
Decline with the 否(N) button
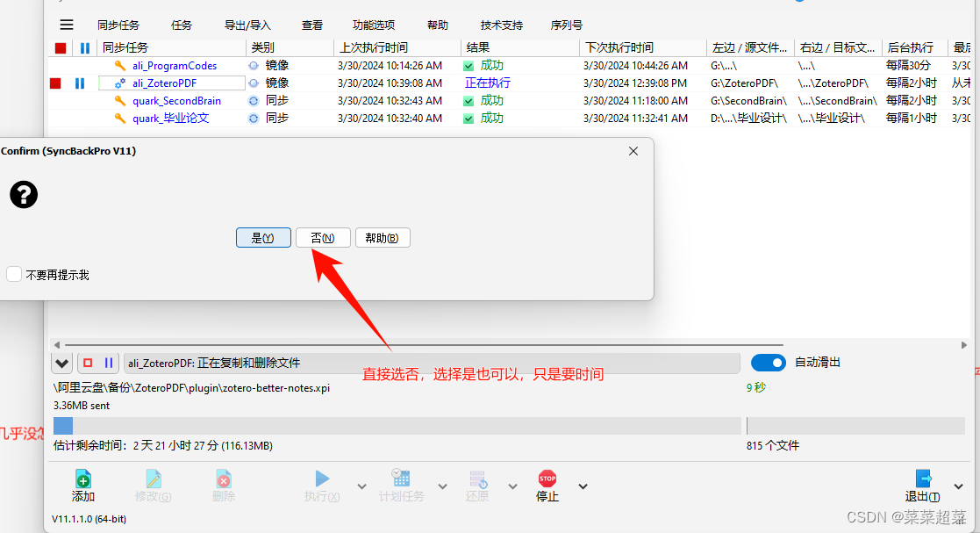pos(323,238)
